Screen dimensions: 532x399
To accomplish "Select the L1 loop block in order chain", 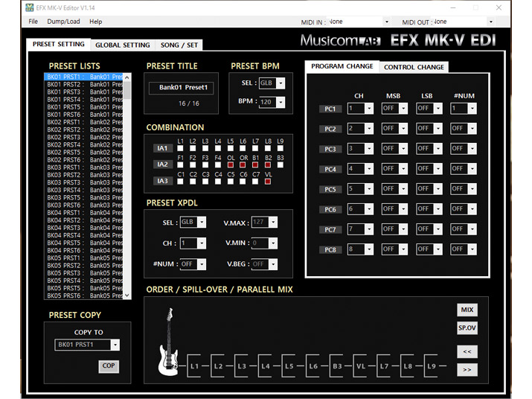I will 193,366.
